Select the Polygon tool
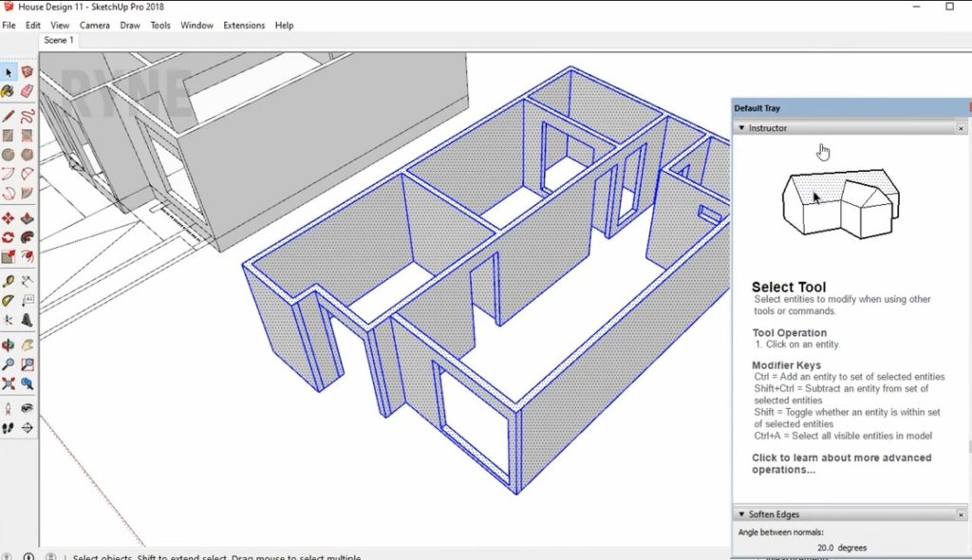Image resolution: width=972 pixels, height=560 pixels. click(27, 155)
